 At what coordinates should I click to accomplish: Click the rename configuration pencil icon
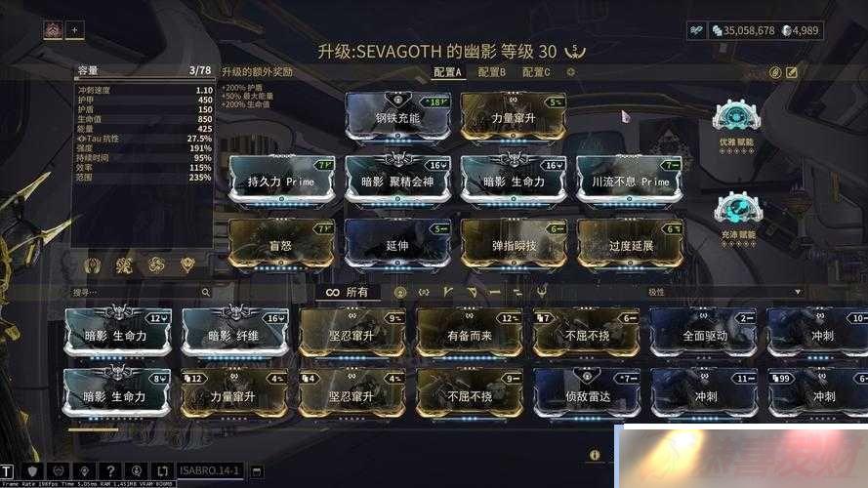click(x=792, y=72)
